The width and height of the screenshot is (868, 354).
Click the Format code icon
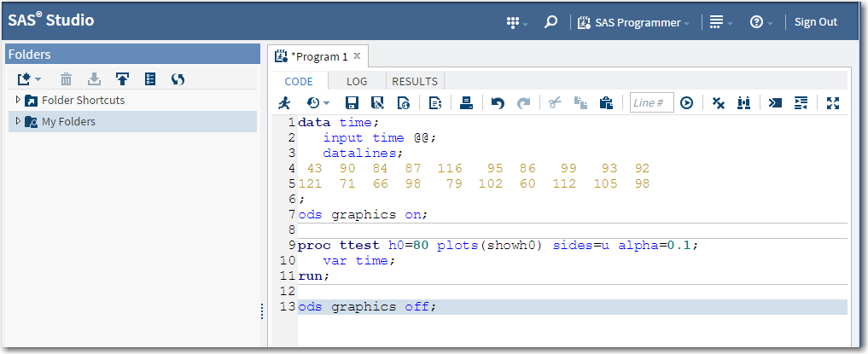[801, 103]
